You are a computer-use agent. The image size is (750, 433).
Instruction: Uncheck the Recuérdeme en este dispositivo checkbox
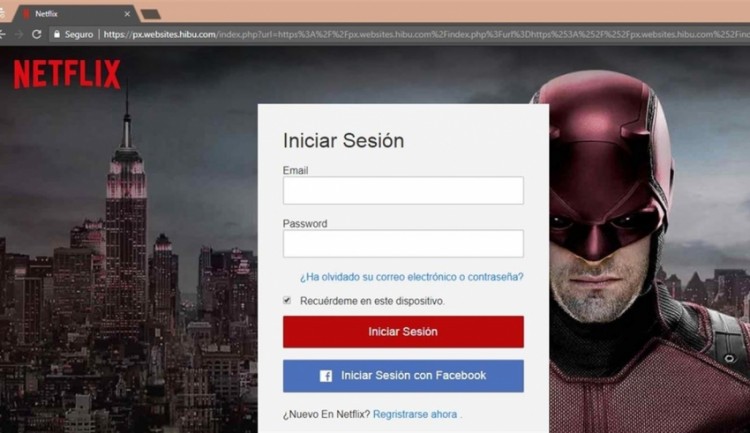tap(287, 300)
